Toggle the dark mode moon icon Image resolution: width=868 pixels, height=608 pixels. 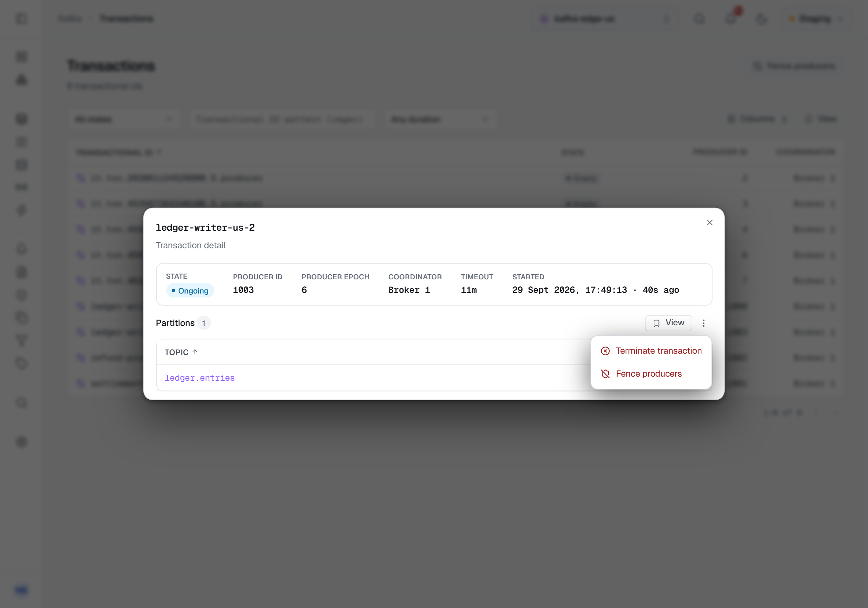[x=762, y=19]
